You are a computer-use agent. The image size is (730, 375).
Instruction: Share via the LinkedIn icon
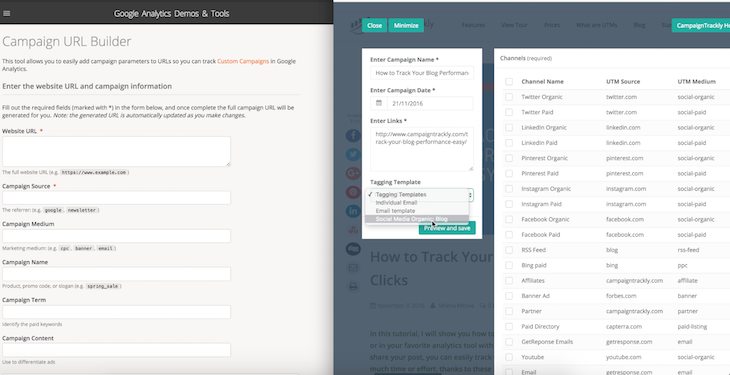pos(353,211)
